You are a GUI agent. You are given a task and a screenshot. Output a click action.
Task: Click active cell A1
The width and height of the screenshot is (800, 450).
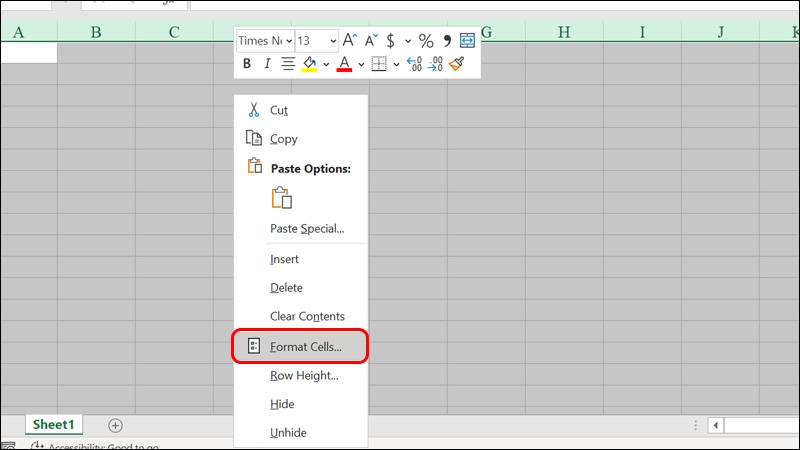(x=29, y=53)
